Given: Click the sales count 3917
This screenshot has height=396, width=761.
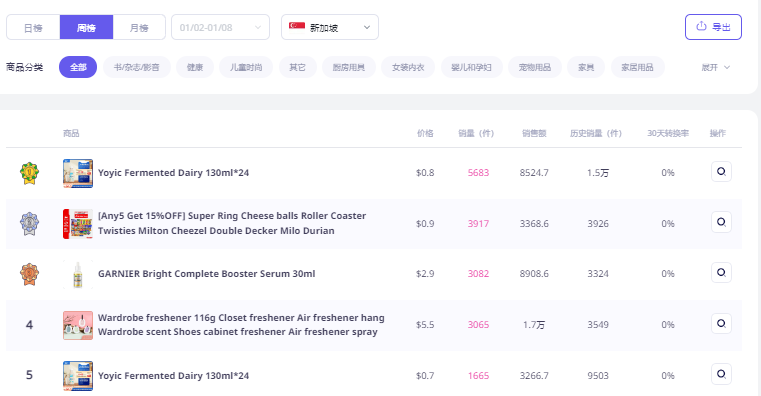Looking at the screenshot, I should (478, 224).
